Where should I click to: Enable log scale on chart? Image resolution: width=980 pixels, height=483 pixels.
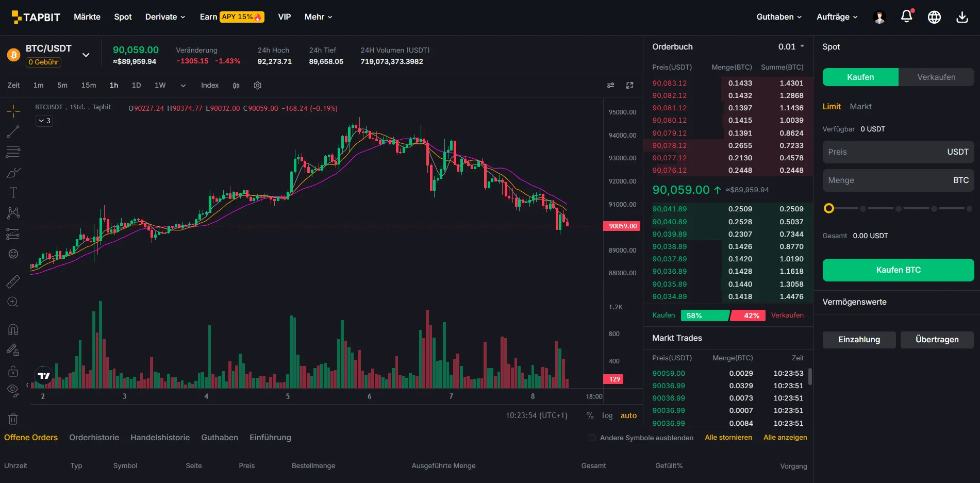(x=607, y=415)
